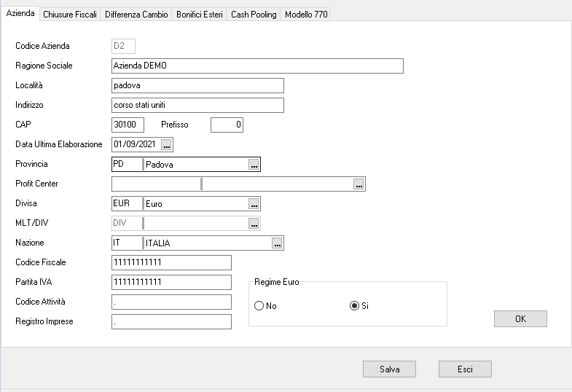Switch to the Chiusure Fiscali tab
Viewport: 572px width, 392px height.
click(x=70, y=15)
